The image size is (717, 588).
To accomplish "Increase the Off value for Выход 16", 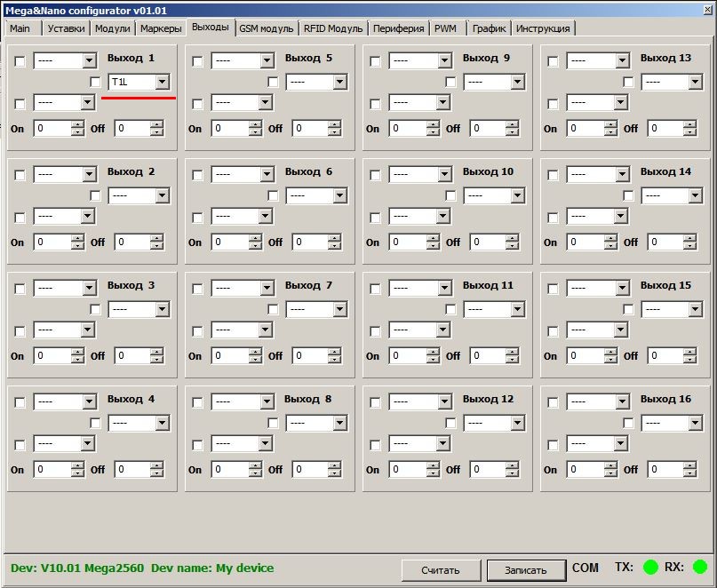I will [690, 466].
